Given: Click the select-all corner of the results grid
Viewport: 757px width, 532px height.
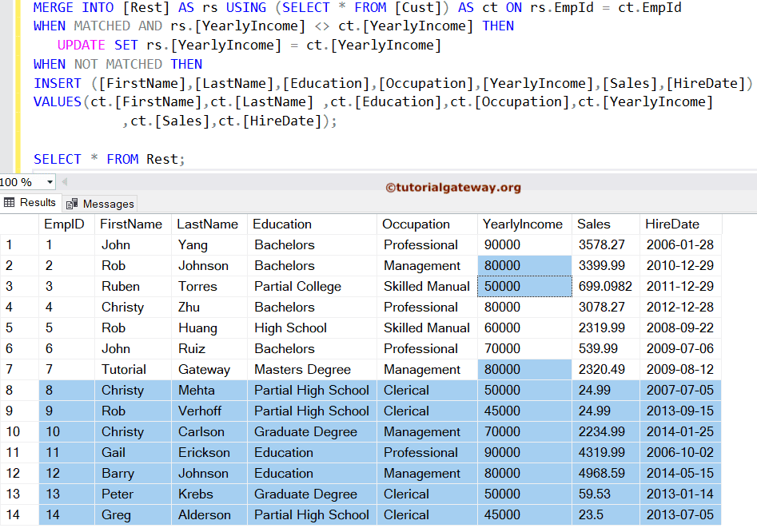Looking at the screenshot, I should 21,224.
